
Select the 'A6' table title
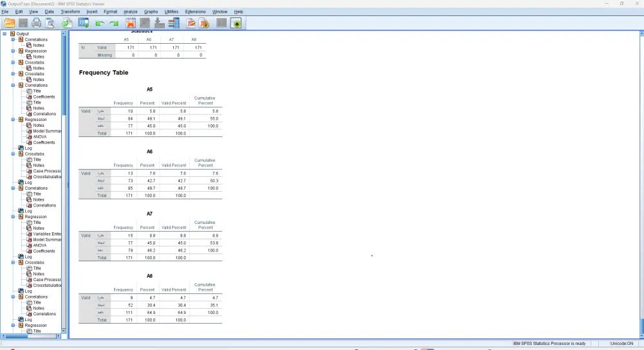point(149,152)
